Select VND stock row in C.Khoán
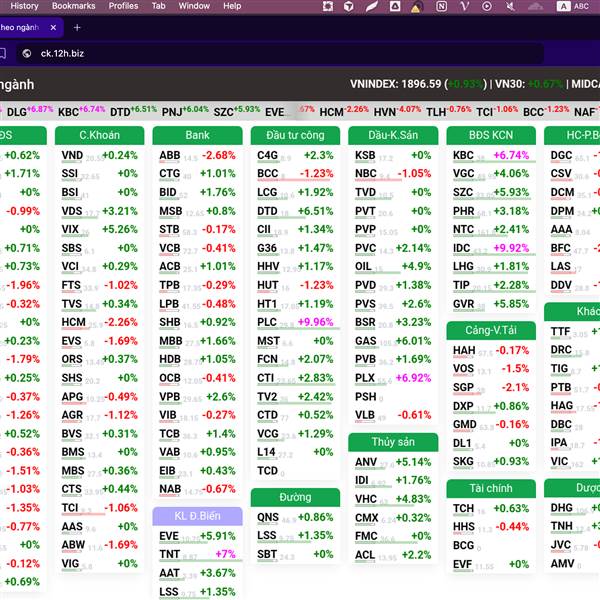Viewport: 600px width, 600px height. point(99,155)
